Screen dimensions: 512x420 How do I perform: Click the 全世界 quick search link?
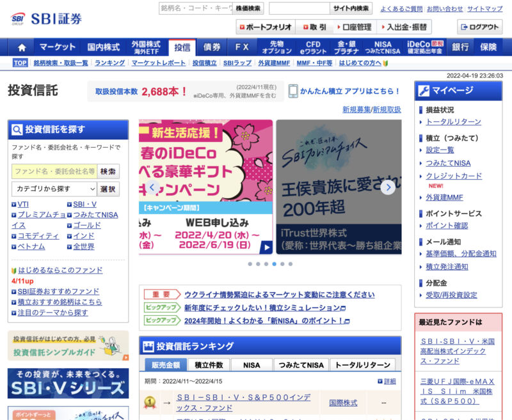click(x=84, y=247)
